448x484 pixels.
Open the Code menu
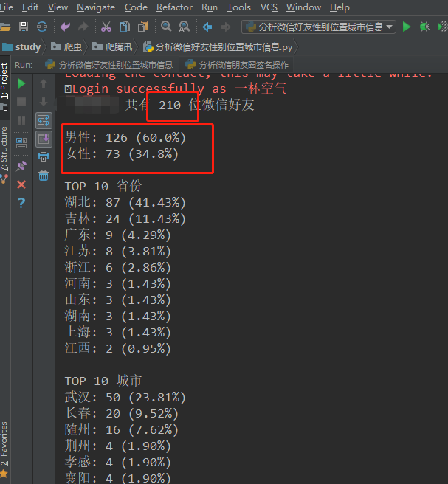click(x=136, y=7)
